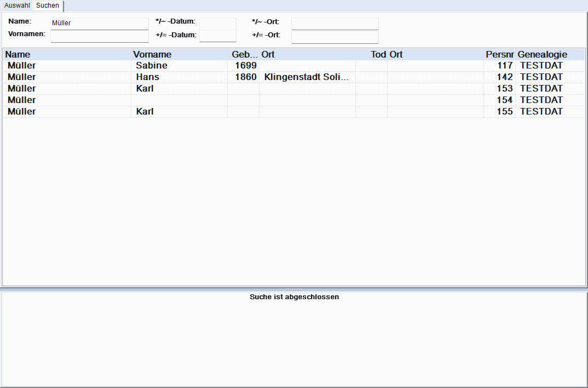
Task: Select the Hans first name cell
Action: point(179,77)
